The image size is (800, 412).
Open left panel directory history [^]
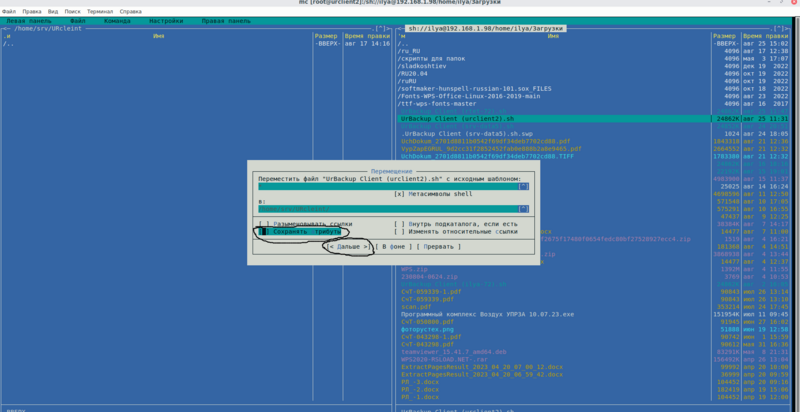coord(381,29)
